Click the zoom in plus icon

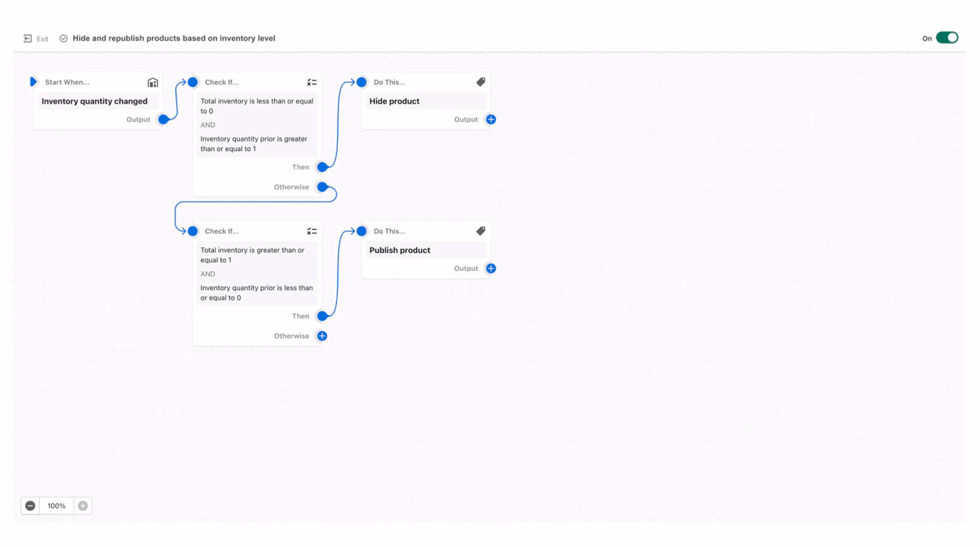pyautogui.click(x=82, y=506)
